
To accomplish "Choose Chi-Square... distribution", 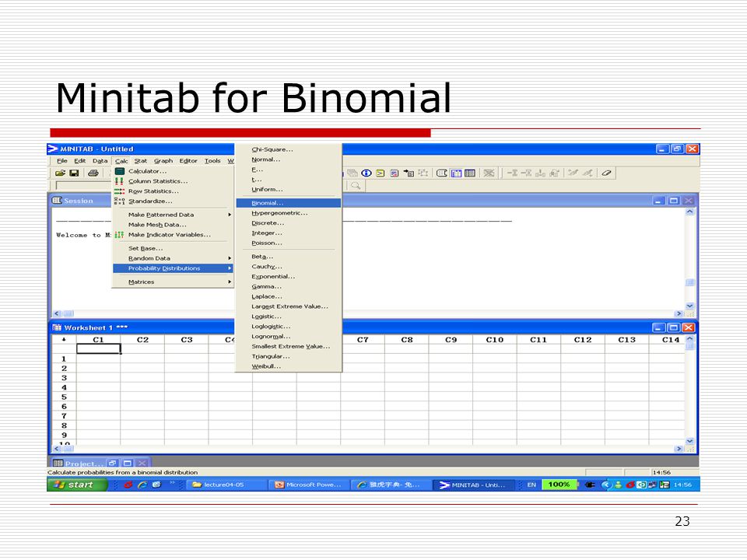I will [x=289, y=149].
